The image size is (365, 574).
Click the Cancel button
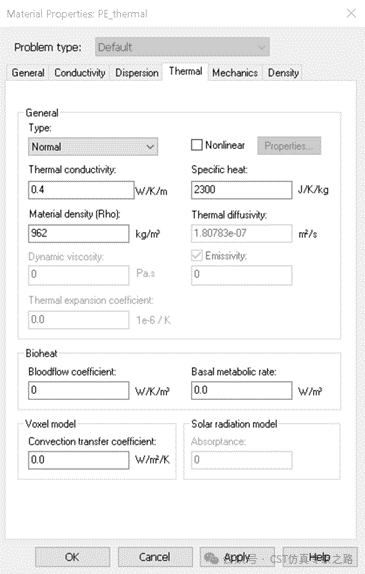point(155,557)
